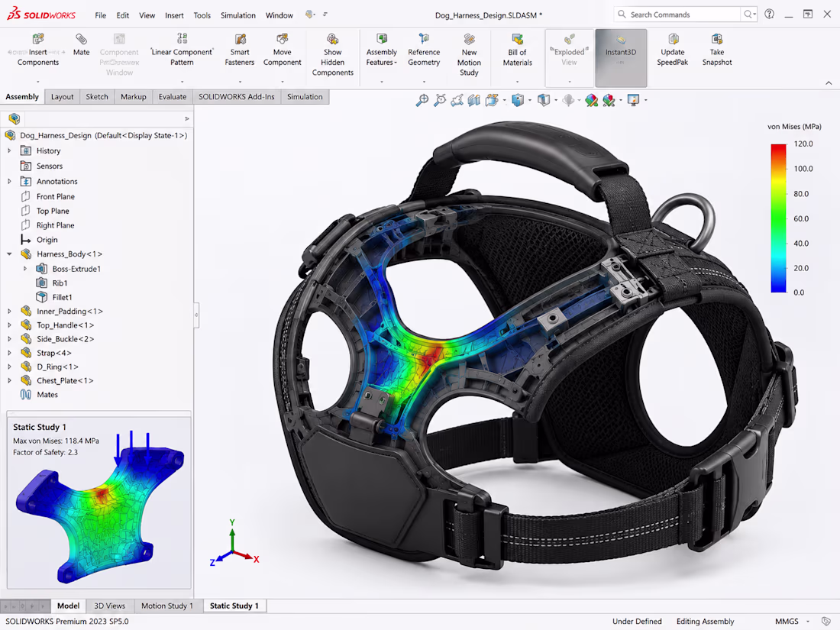
Task: Activate Move Component tool
Action: point(283,50)
